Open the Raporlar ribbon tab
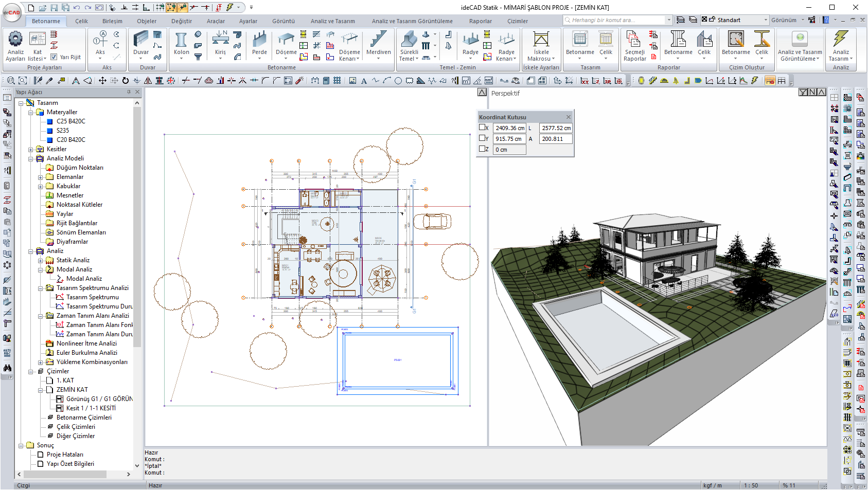 click(480, 21)
